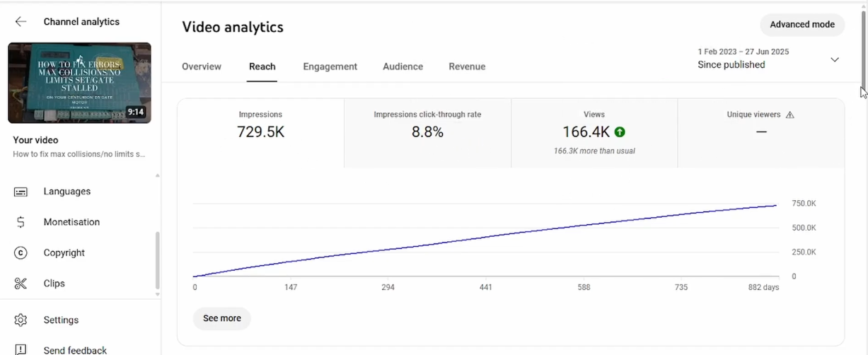This screenshot has width=868, height=355.
Task: Click the See more button
Action: (222, 318)
